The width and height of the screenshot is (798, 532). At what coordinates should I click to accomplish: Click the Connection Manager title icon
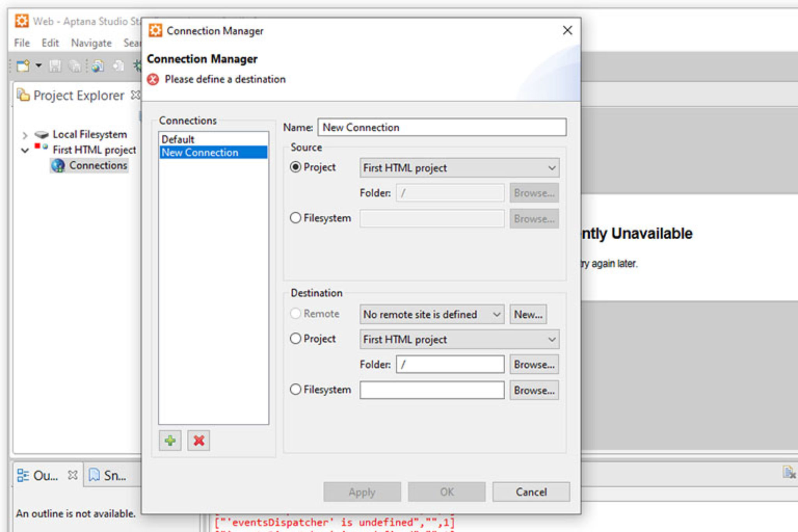[155, 30]
